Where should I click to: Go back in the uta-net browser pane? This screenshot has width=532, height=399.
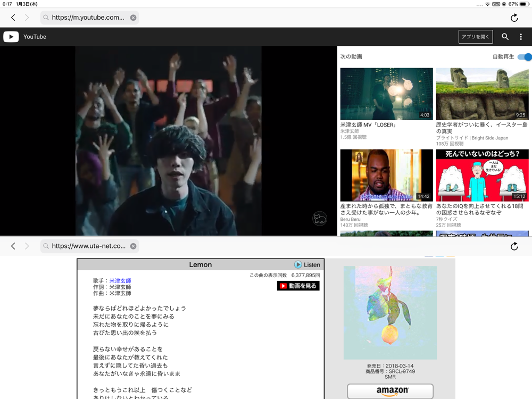point(13,246)
